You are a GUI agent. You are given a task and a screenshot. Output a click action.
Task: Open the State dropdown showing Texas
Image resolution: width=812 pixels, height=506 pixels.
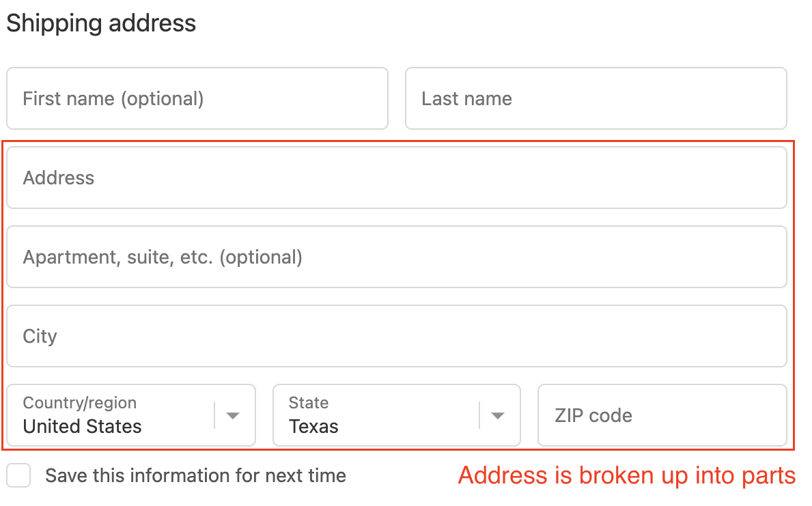coord(382,415)
